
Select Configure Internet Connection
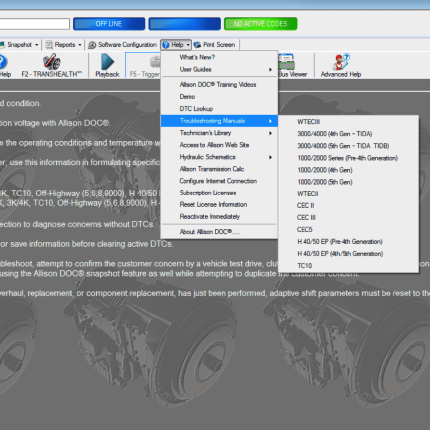(x=219, y=181)
